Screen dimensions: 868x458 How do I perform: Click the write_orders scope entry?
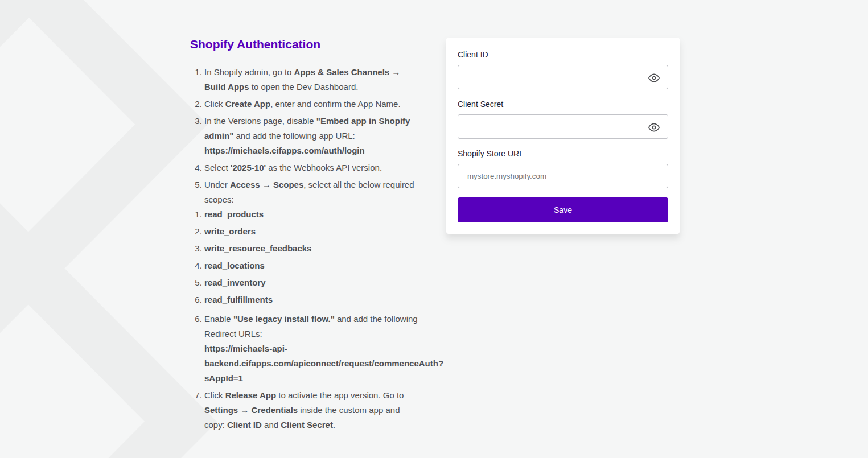click(230, 232)
